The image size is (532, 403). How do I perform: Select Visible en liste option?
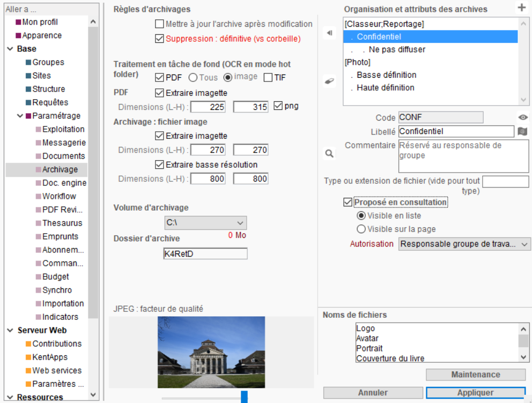point(361,216)
